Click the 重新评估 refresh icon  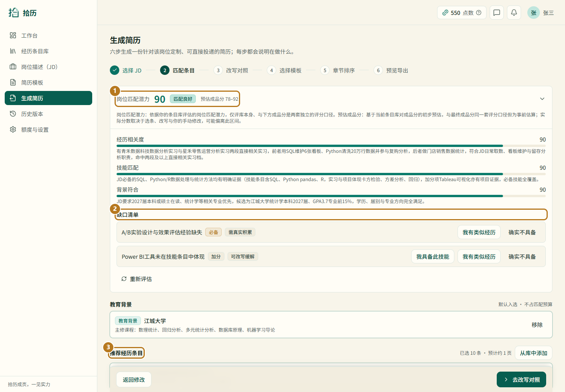pyautogui.click(x=124, y=279)
